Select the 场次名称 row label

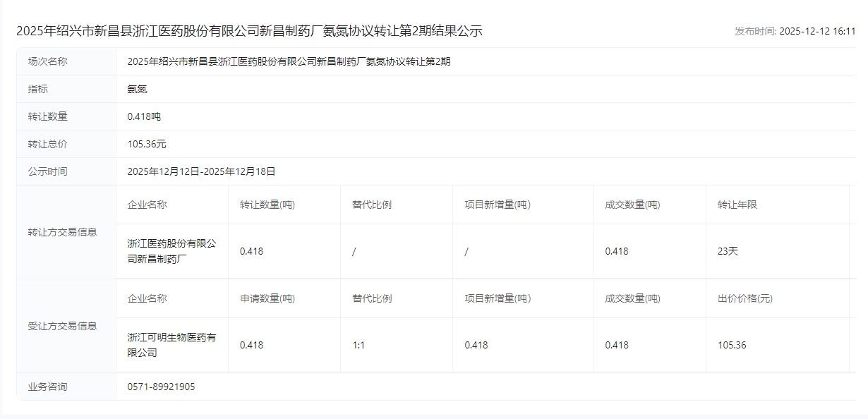(x=48, y=61)
